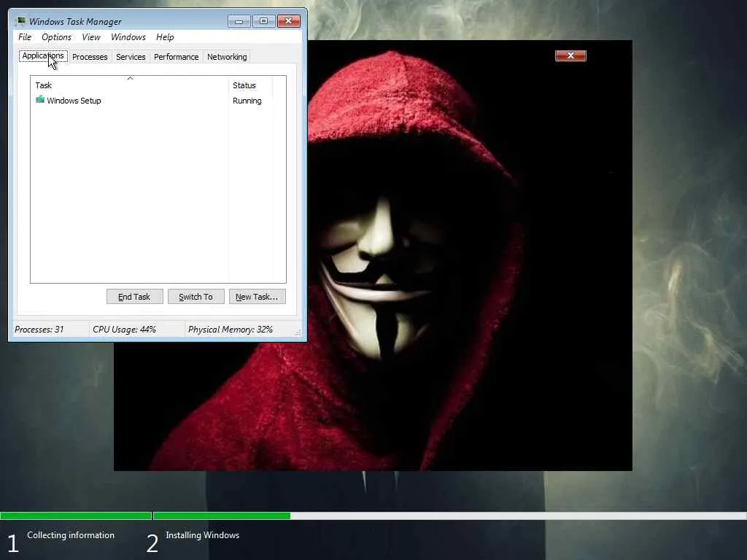Open the File menu in Task Manager
The width and height of the screenshot is (747, 560).
tap(25, 37)
